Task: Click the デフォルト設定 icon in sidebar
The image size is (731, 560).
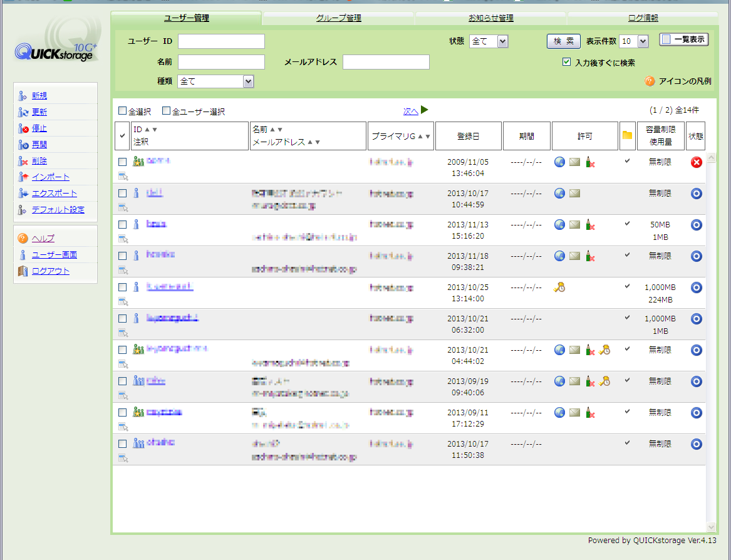Action: click(23, 210)
